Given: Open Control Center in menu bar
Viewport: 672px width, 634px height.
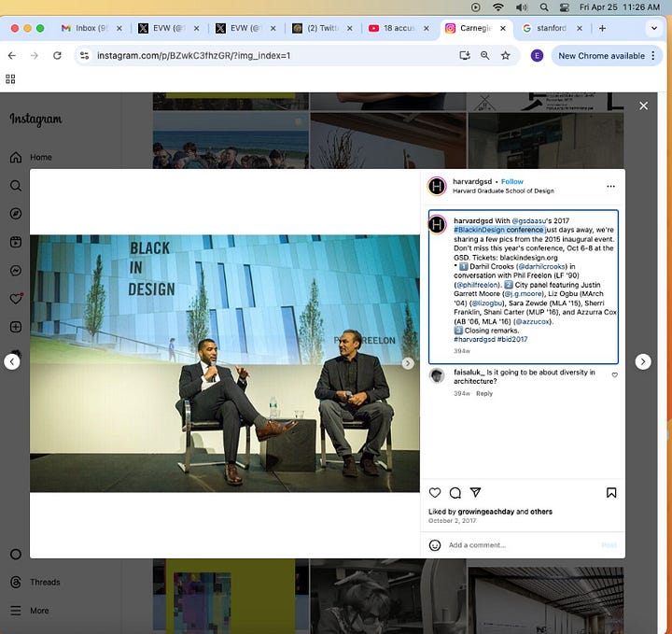Looking at the screenshot, I should [565, 7].
